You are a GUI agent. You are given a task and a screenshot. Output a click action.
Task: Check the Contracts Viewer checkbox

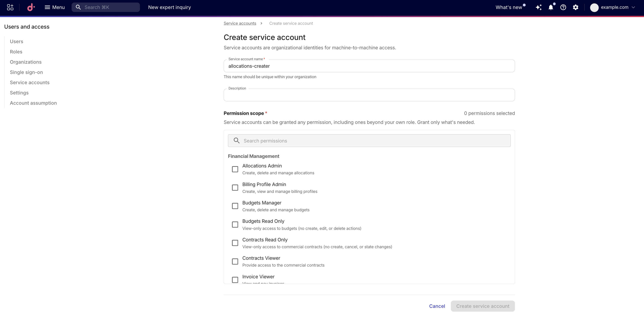[235, 261]
